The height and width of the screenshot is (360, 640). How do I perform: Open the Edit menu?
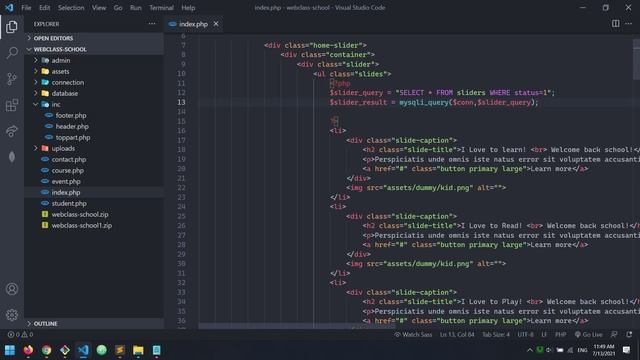coord(44,8)
